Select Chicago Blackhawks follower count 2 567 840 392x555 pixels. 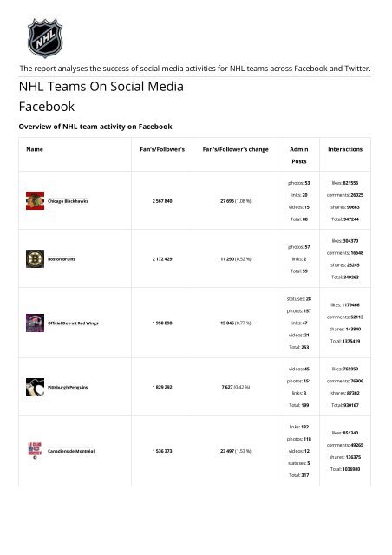[162, 201]
